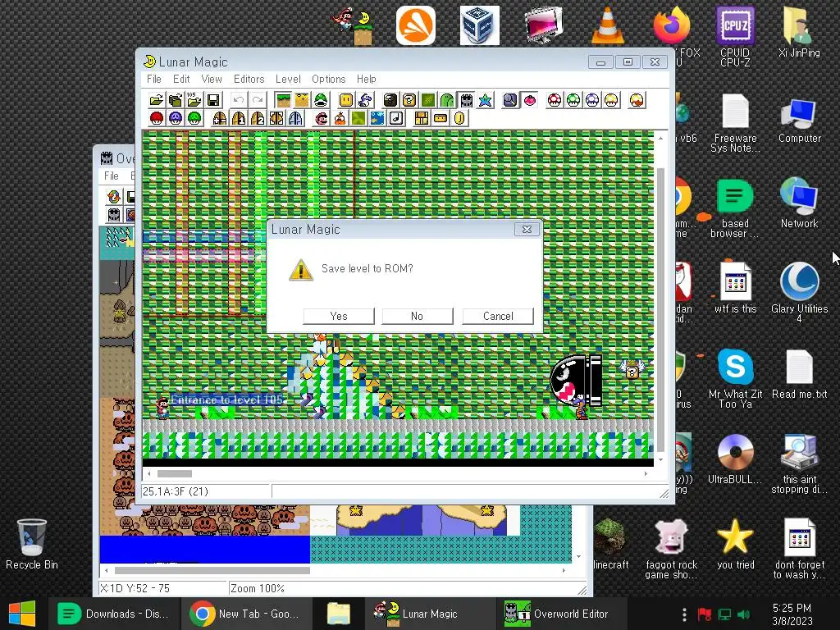The width and height of the screenshot is (840, 630).
Task: Open a ROM with the folder icon
Action: (x=157, y=100)
